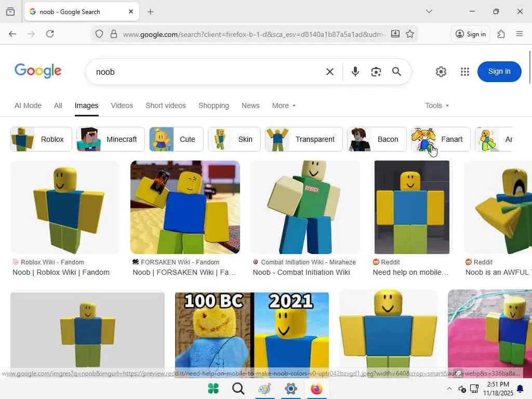Close the noob Google Search tab

131,11
